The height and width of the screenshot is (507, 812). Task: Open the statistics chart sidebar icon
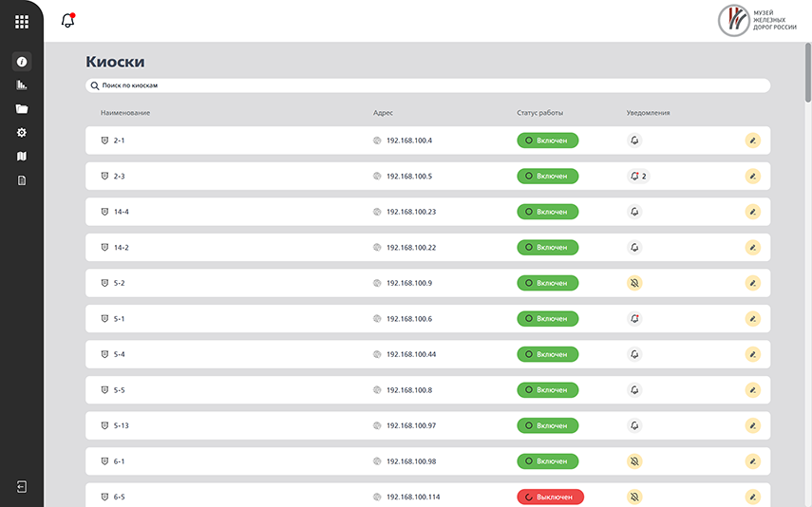click(22, 84)
